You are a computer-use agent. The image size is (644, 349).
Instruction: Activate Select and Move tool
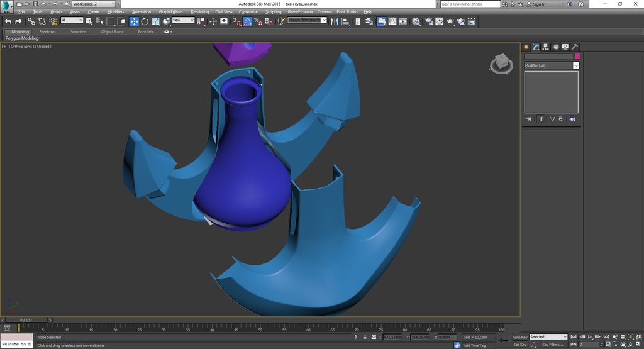(x=134, y=21)
